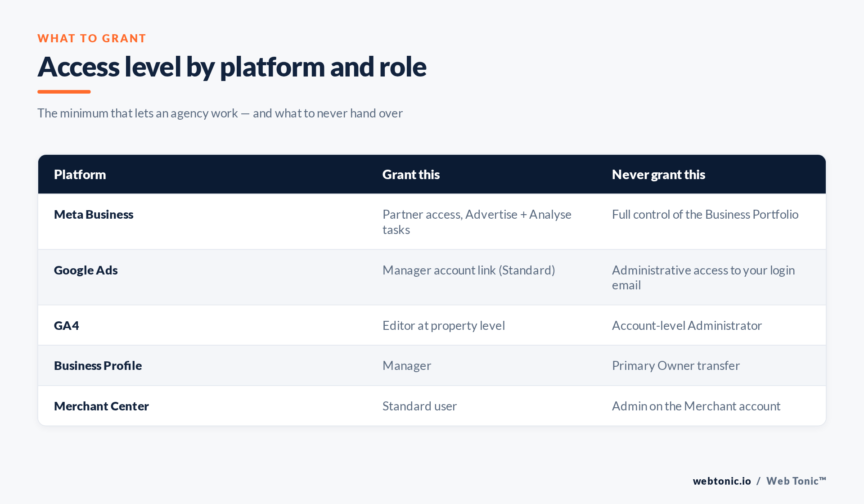The height and width of the screenshot is (504, 864).
Task: Click the 'Manager' cell for Business Profile
Action: coord(407,365)
